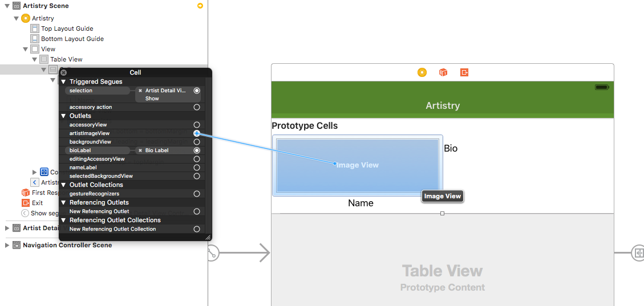Select the First Responder cube icon on scene dock

[443, 72]
